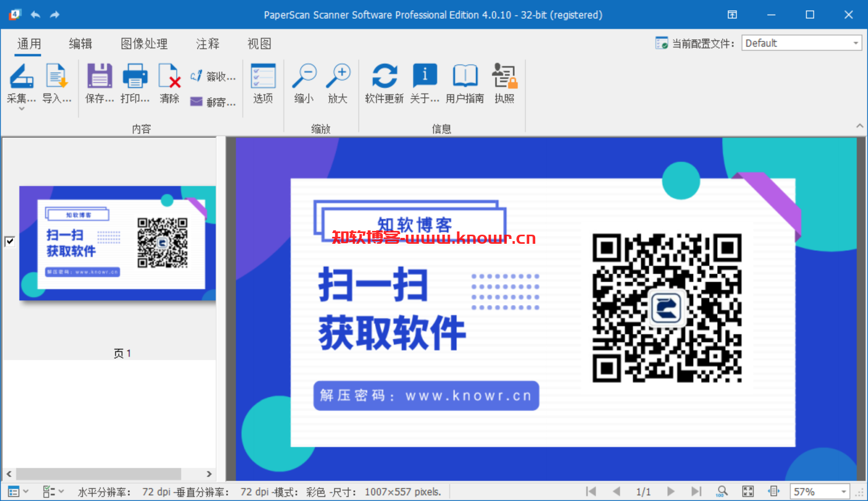Switch to the 图像处理 ribbon tab
868x501 pixels.
[144, 43]
